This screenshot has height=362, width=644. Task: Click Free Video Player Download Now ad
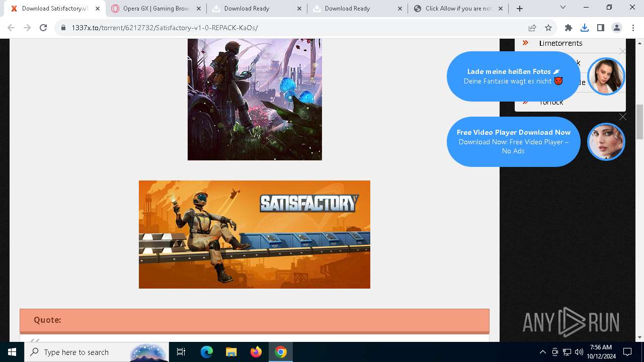513,141
